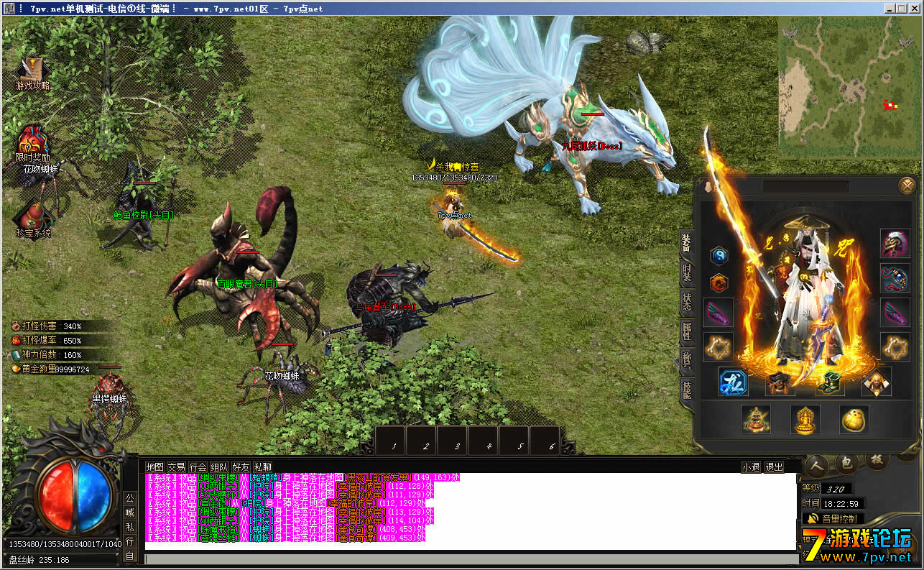Click the 音量控制 volume speaker icon

click(813, 518)
